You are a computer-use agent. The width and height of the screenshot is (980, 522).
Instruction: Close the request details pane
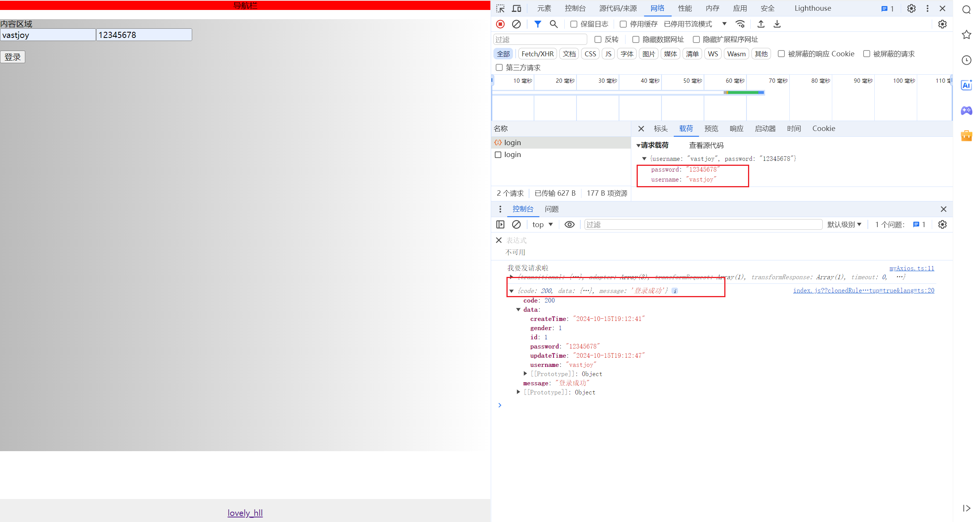coord(641,129)
